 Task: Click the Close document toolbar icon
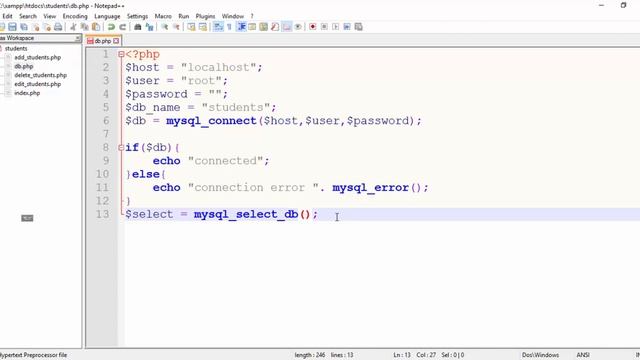pos(36,27)
